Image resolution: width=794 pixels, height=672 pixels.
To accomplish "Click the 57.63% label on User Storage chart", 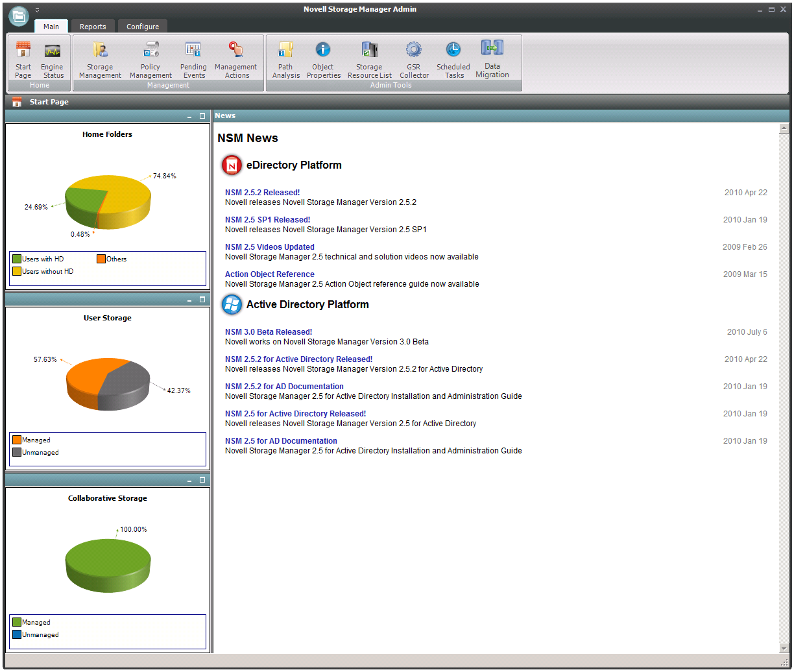I will [45, 359].
